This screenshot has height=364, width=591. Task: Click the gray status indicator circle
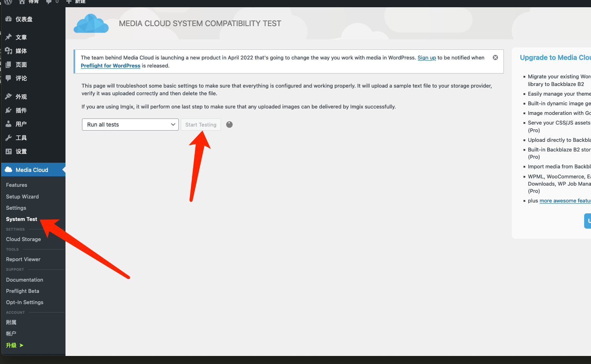tap(229, 125)
